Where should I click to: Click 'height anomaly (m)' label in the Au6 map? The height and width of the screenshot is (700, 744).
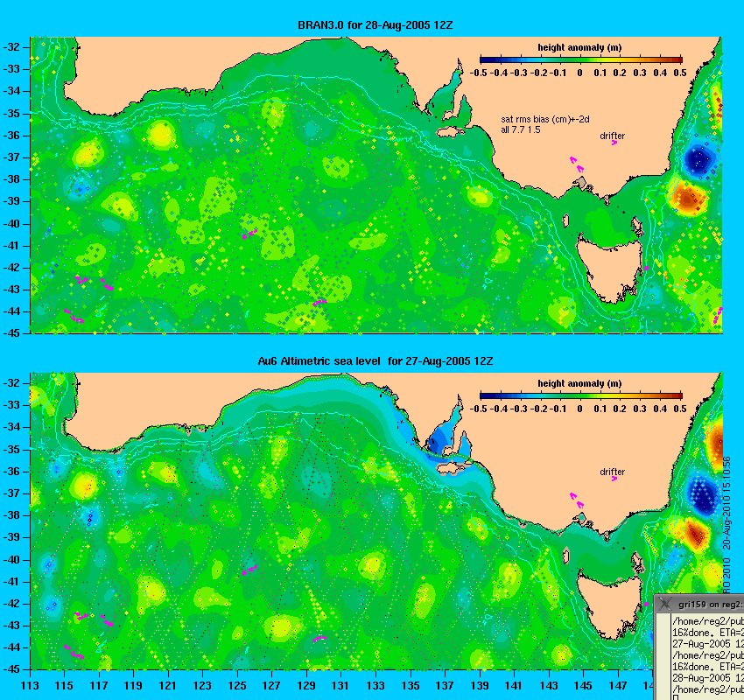click(x=579, y=383)
